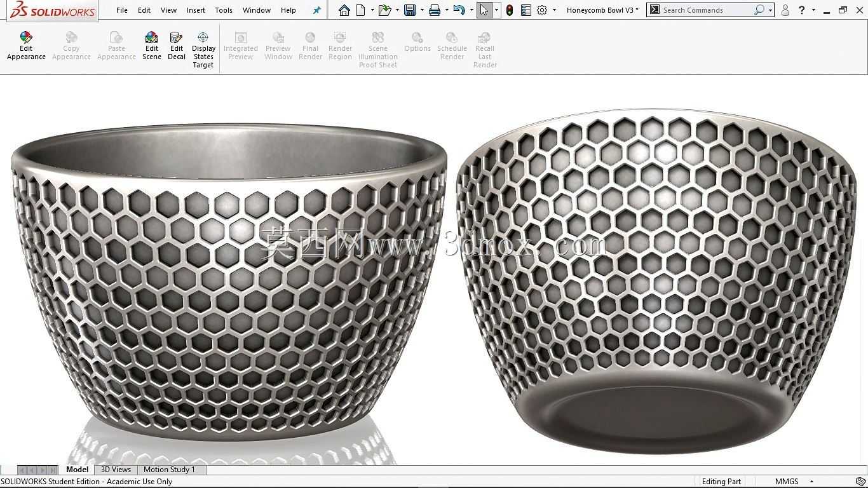Expand the Save dropdown arrow

pyautogui.click(x=422, y=10)
